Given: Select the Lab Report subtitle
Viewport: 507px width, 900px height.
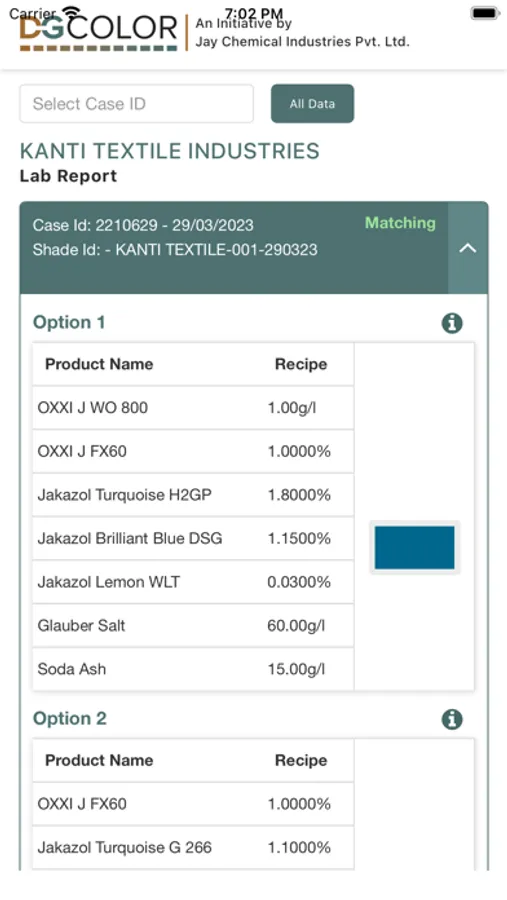Looking at the screenshot, I should (68, 176).
